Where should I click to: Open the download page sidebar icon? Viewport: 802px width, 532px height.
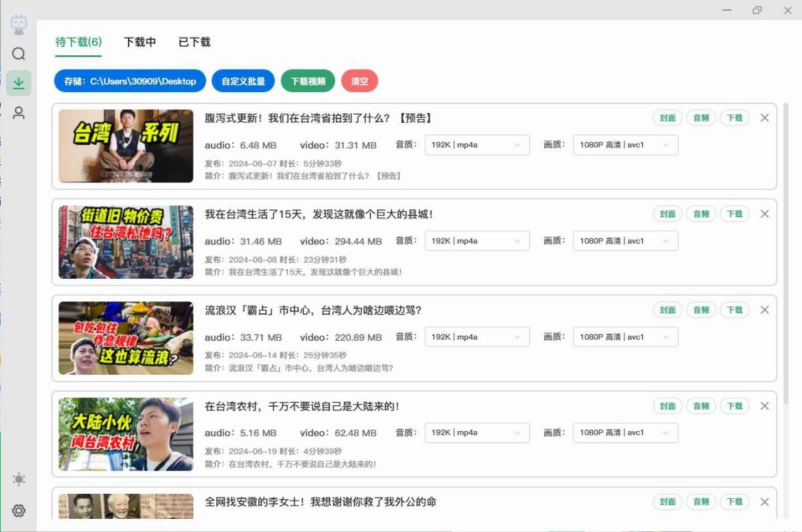[x=19, y=83]
